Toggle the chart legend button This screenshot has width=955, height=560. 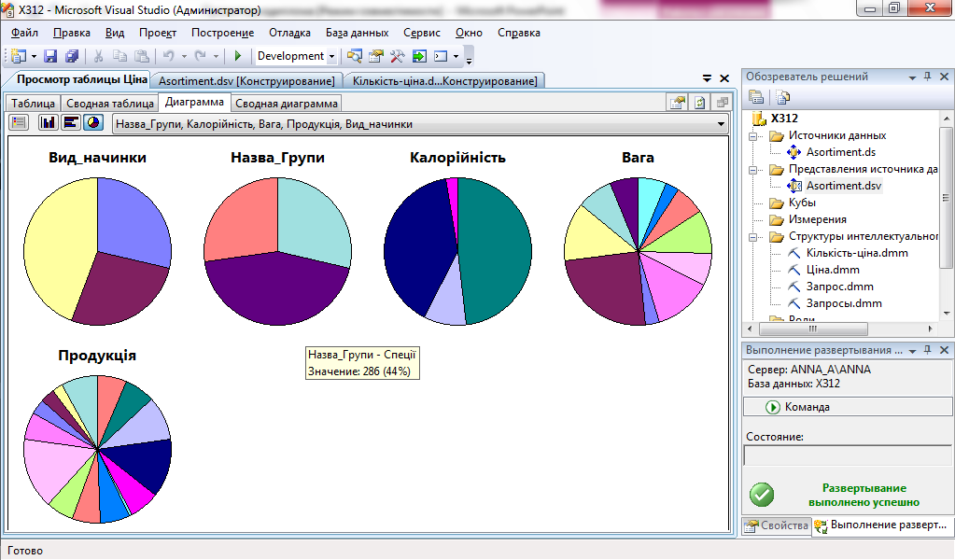tap(19, 123)
